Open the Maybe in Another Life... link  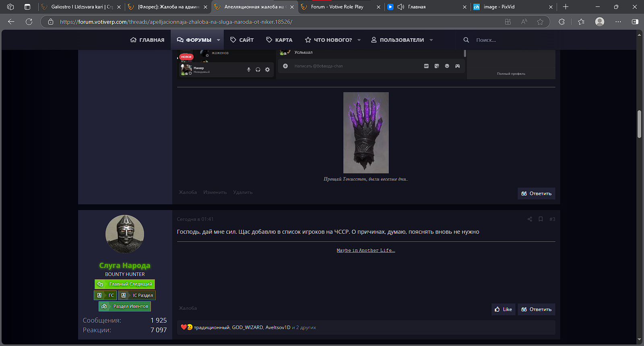click(366, 250)
